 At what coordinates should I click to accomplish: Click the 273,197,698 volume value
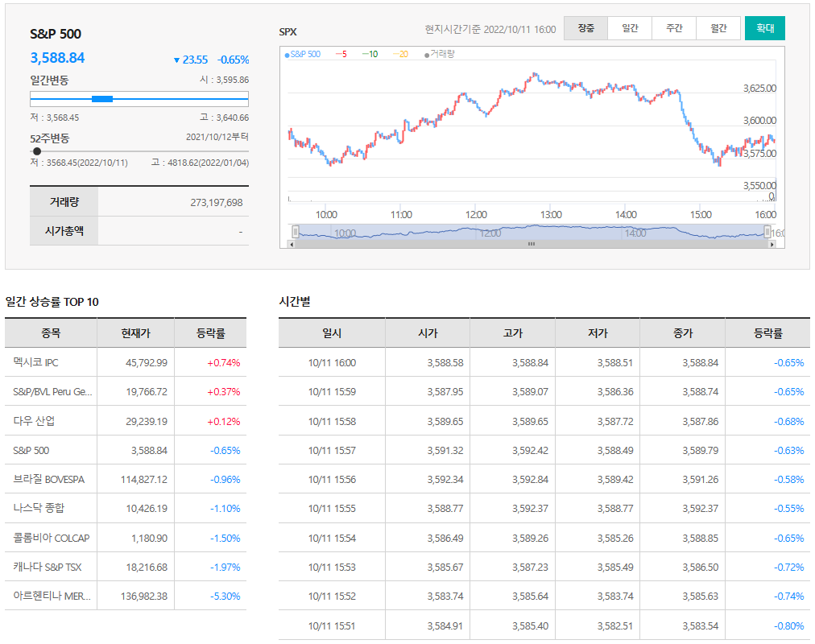click(x=216, y=203)
